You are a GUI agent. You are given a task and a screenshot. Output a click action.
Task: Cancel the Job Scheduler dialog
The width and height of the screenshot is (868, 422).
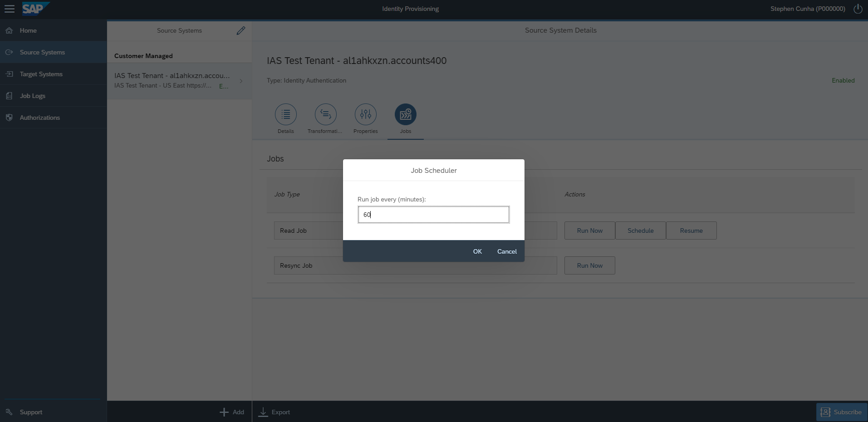pyautogui.click(x=507, y=251)
